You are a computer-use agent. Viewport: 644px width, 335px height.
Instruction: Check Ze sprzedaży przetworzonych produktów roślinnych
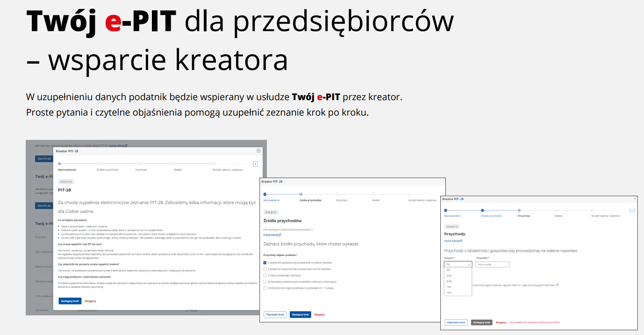pyautogui.click(x=265, y=282)
